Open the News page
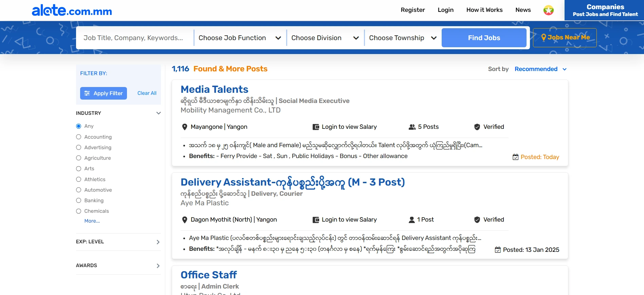Screen dimensions: 644x295 coord(523,10)
